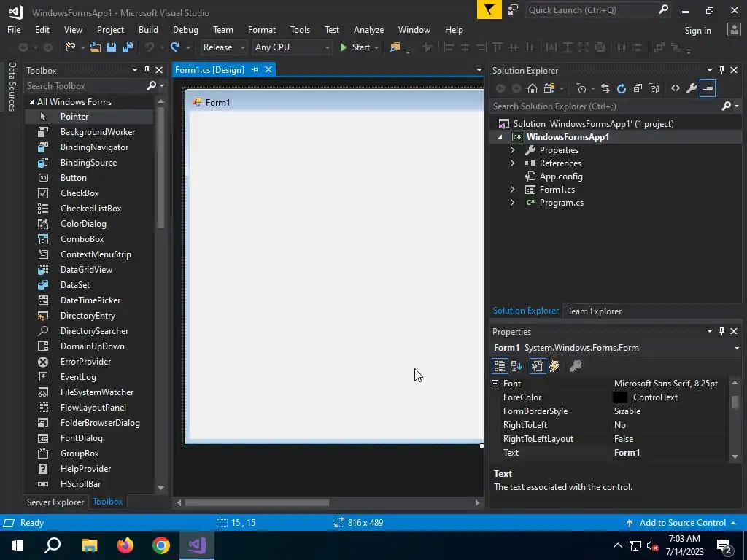
Task: Switch to the Server Explorer tab
Action: pyautogui.click(x=55, y=502)
